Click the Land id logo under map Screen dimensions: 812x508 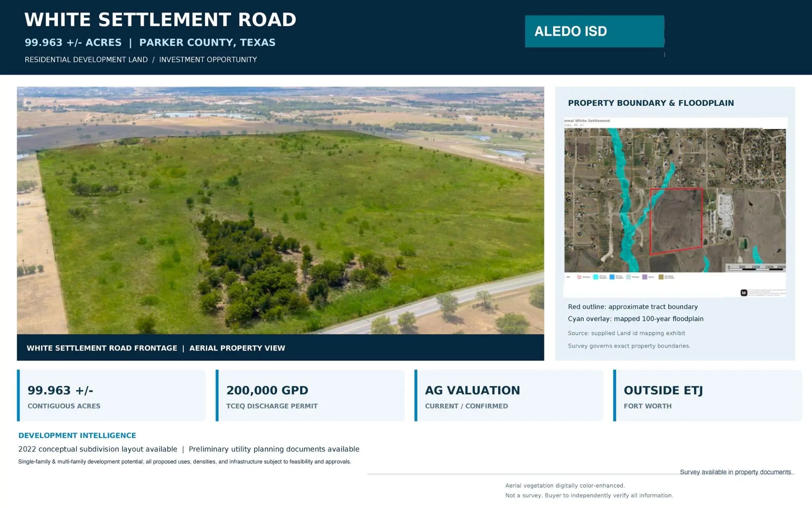pyautogui.click(x=744, y=292)
